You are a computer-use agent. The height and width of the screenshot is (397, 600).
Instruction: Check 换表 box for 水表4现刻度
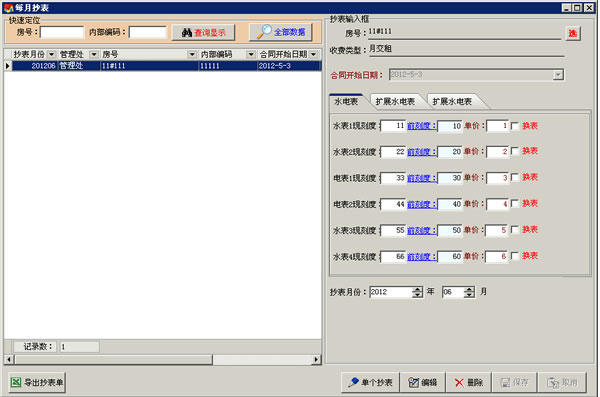515,256
